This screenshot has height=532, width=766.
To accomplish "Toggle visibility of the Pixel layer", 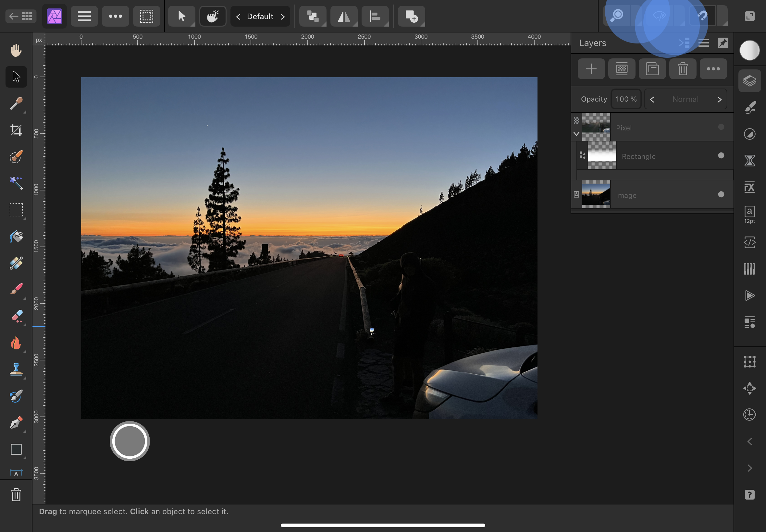I will 721,127.
